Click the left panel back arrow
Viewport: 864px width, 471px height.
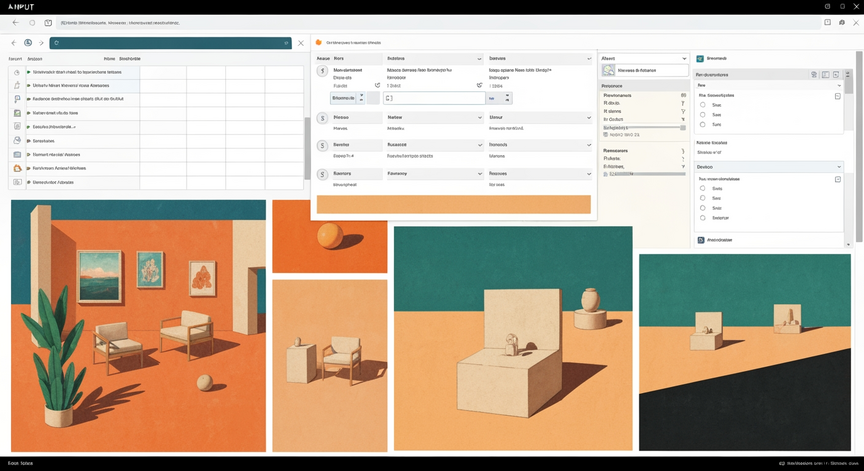[14, 42]
